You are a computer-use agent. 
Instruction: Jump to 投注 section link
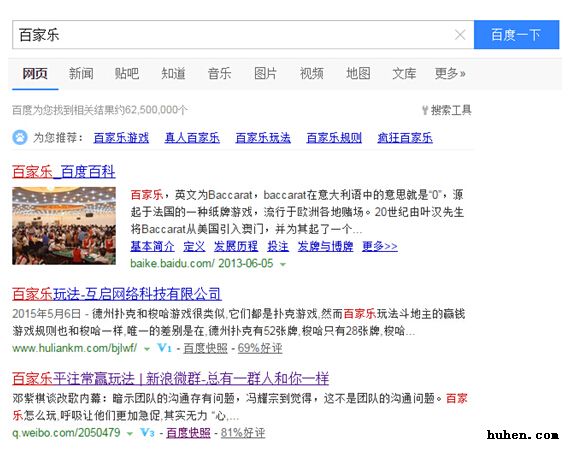pyautogui.click(x=278, y=246)
